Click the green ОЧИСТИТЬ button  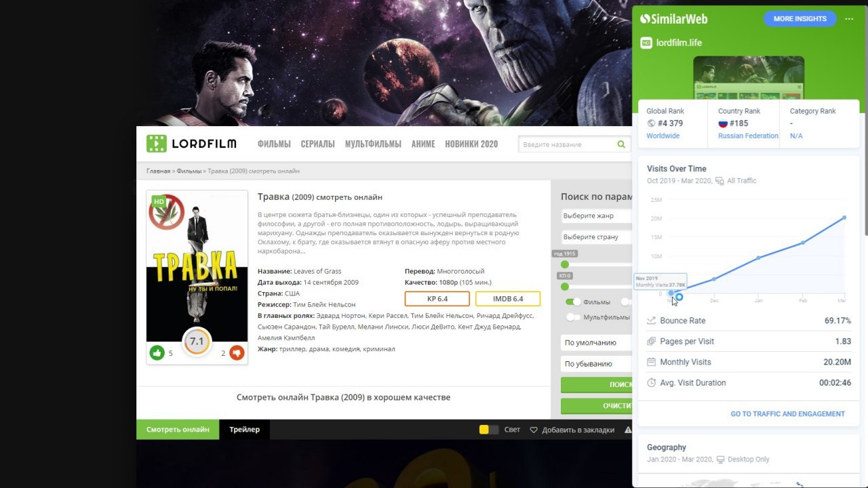pos(597,406)
